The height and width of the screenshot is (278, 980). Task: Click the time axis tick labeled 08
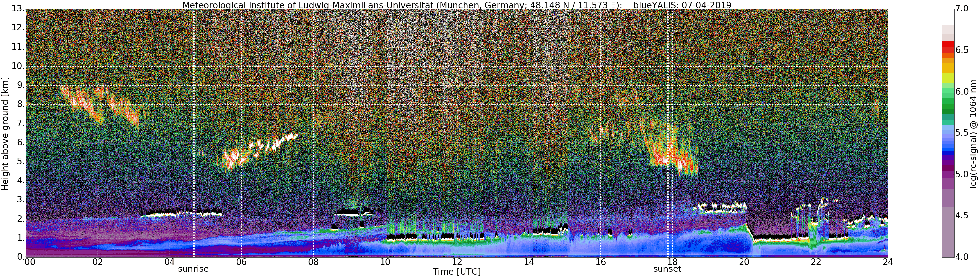313,262
